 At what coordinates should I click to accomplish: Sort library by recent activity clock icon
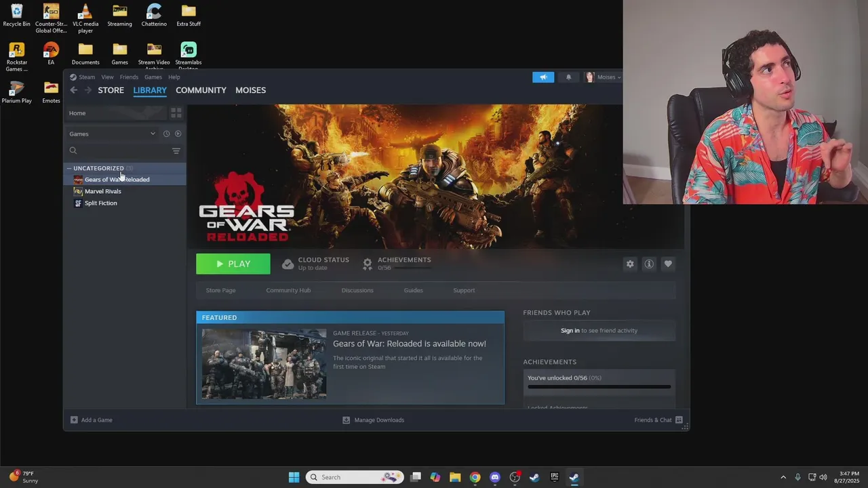tap(166, 134)
